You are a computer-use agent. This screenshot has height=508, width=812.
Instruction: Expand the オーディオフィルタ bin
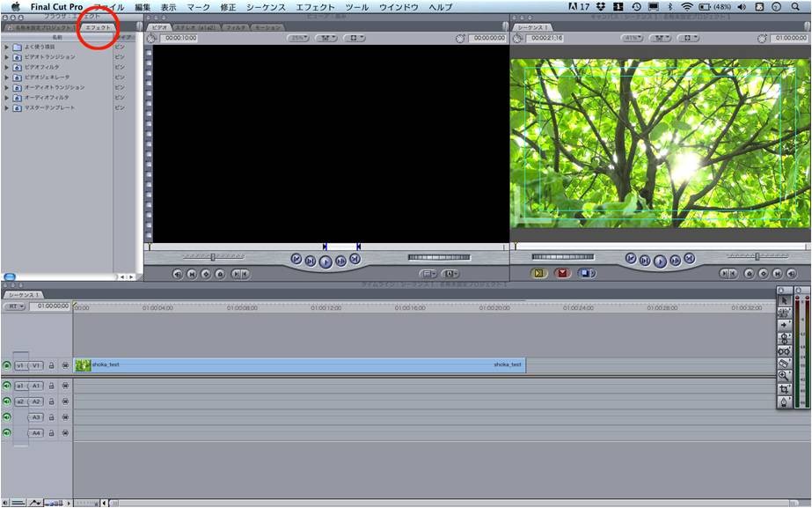pos(7,98)
